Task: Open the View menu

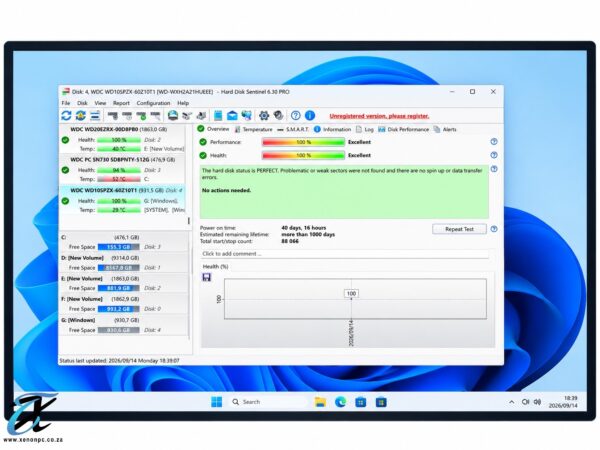Action: point(100,103)
